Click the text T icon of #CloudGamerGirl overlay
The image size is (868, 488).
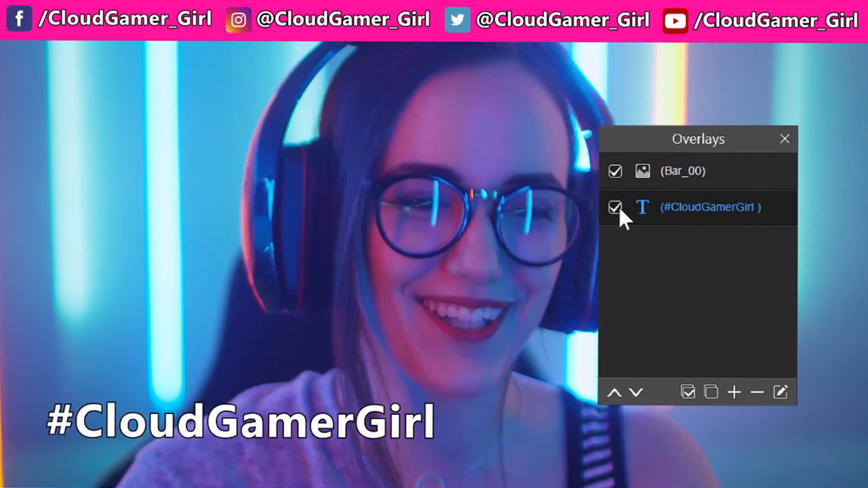642,207
